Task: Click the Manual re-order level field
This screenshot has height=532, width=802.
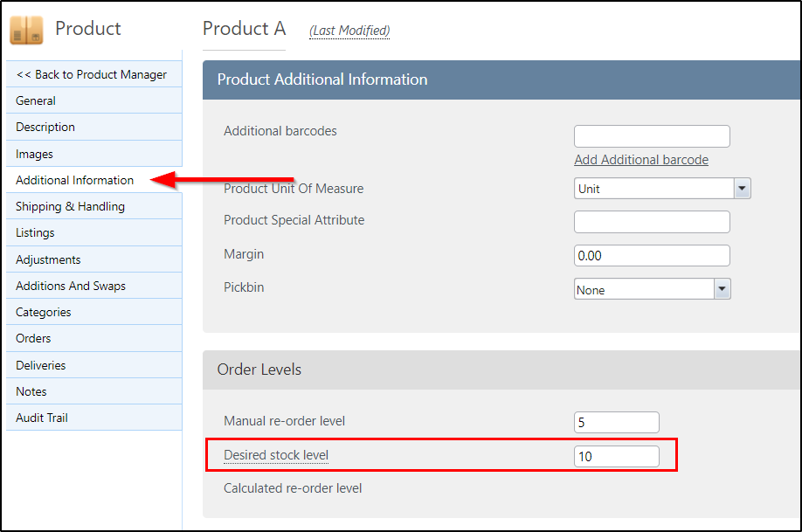Action: (616, 422)
